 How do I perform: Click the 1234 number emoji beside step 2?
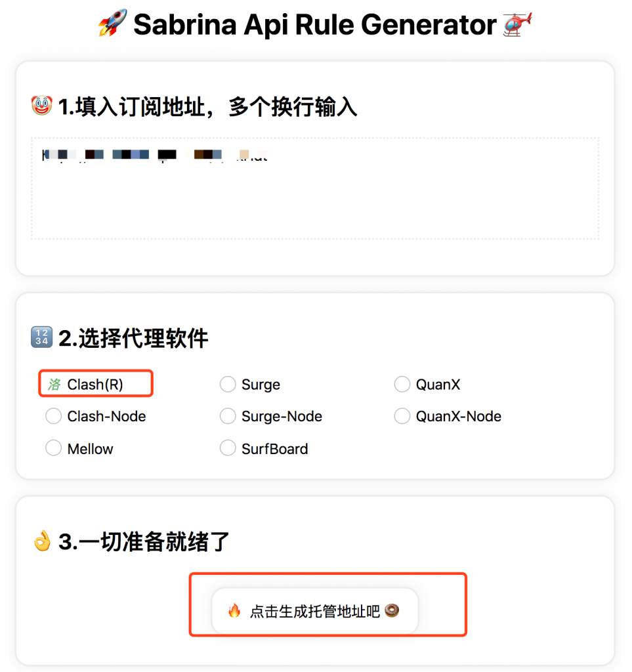(x=42, y=338)
